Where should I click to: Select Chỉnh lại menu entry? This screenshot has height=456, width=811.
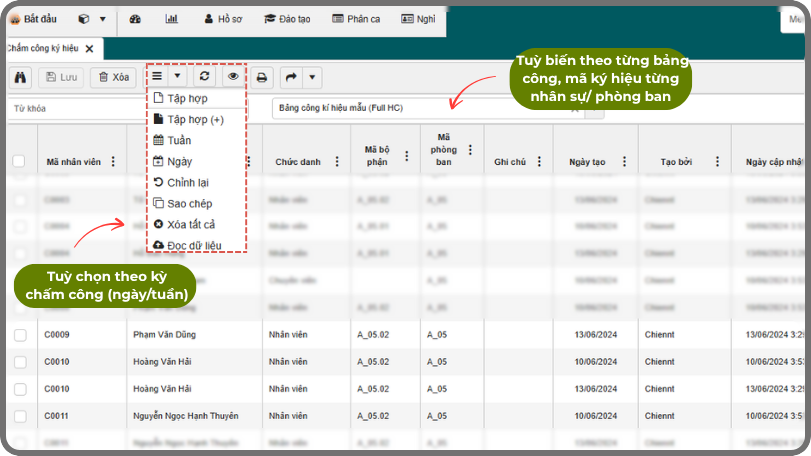pyautogui.click(x=196, y=183)
